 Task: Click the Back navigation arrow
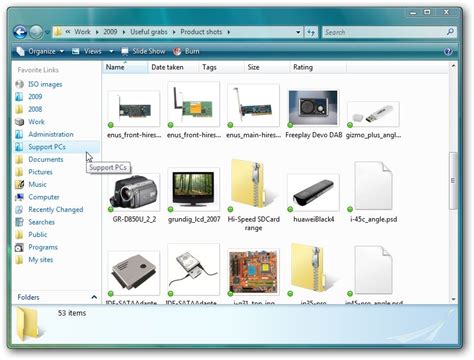click(x=20, y=32)
